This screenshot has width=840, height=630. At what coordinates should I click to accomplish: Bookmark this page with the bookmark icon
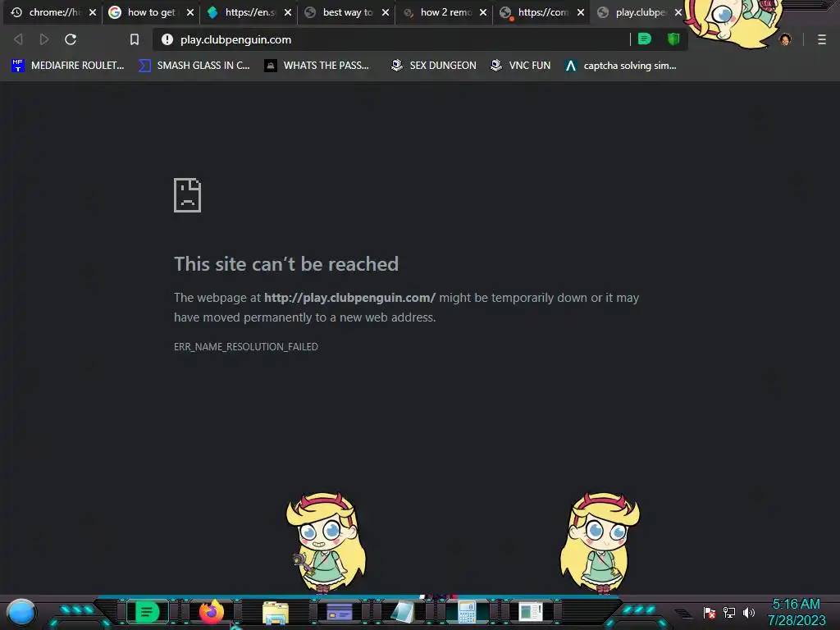coord(135,39)
